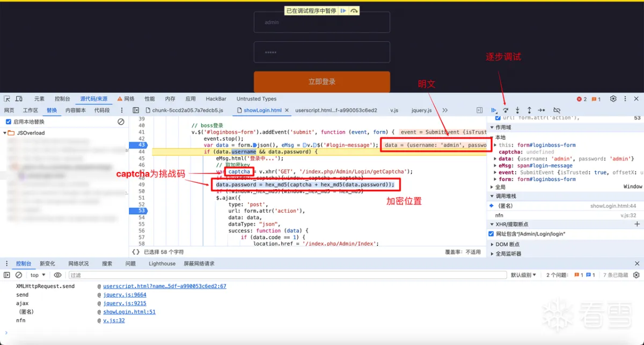Open the jquery.js file tab
The image size is (644, 345).
click(422, 110)
